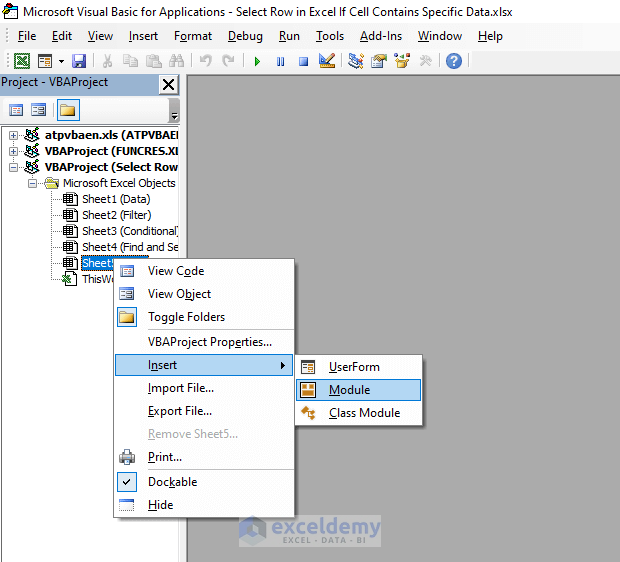Open Find with the binoculars icon
The image size is (620, 562).
point(176,61)
